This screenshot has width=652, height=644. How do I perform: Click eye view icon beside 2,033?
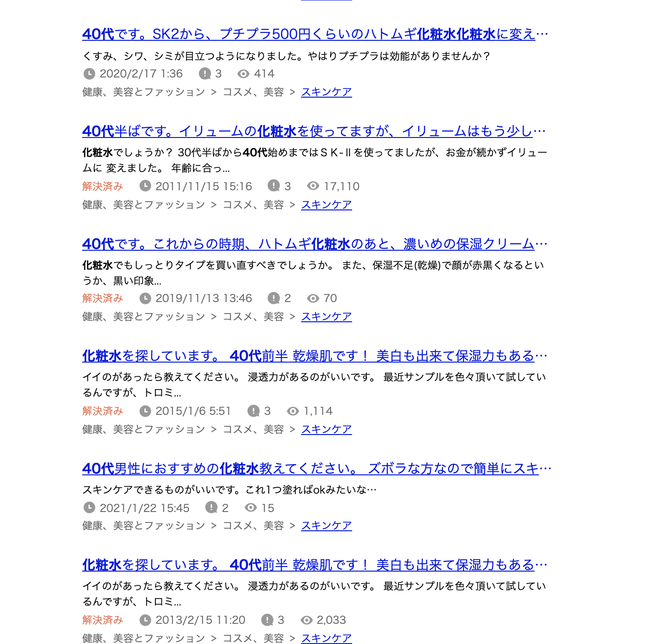(x=307, y=620)
